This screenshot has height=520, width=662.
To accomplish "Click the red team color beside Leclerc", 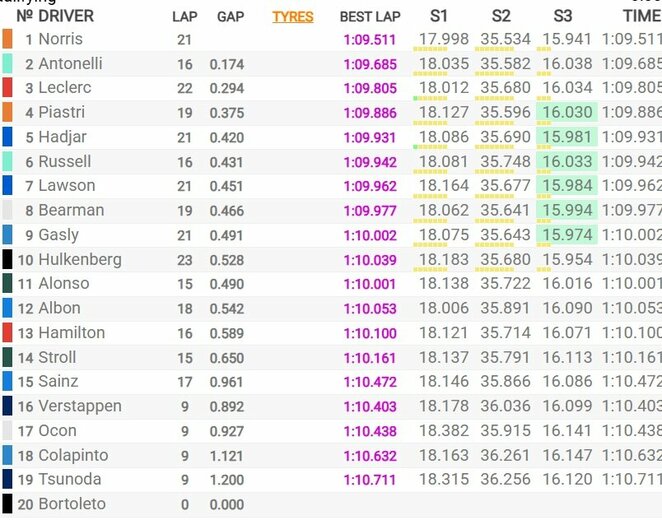I will (7, 88).
